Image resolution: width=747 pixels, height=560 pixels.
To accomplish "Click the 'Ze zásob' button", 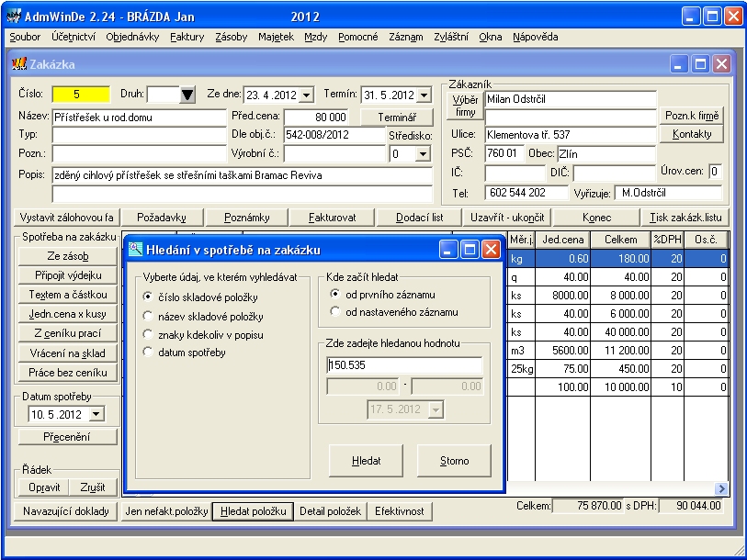I will tap(68, 256).
